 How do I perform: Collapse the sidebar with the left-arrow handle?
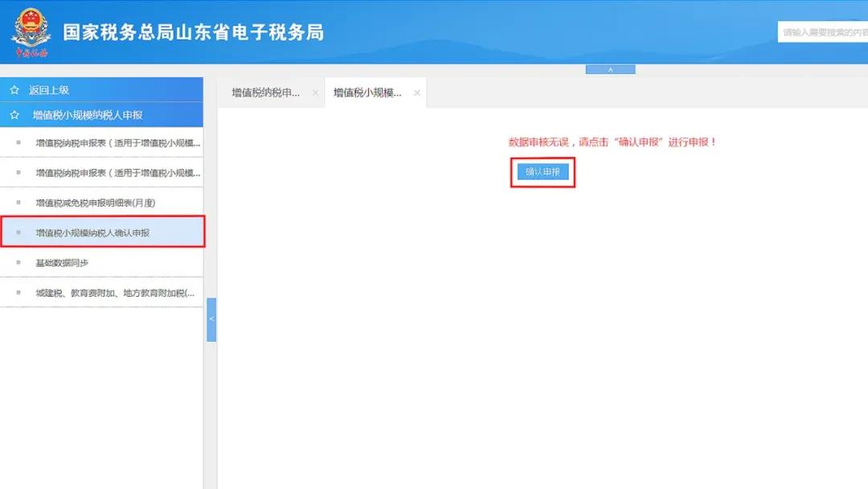pos(211,319)
